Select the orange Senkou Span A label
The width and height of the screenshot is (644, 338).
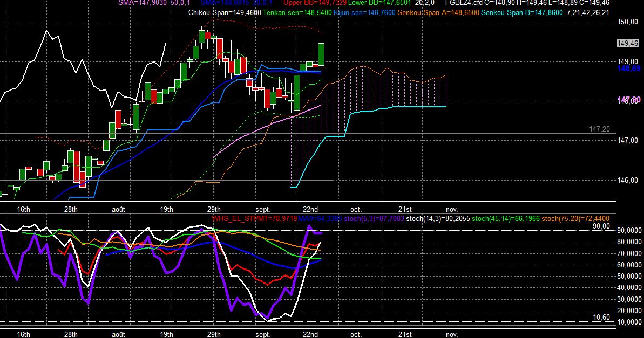coord(438,13)
